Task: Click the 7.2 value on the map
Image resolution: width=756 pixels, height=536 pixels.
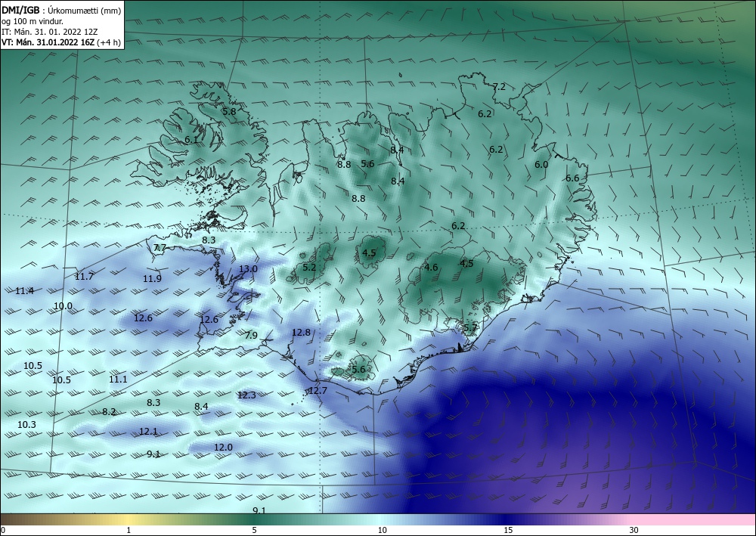Action: tap(500, 87)
